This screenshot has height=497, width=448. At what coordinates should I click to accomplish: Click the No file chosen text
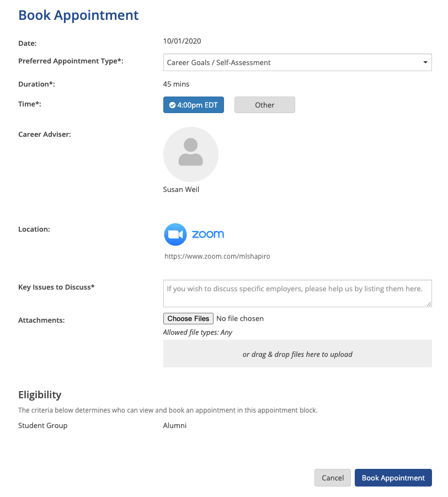(240, 318)
